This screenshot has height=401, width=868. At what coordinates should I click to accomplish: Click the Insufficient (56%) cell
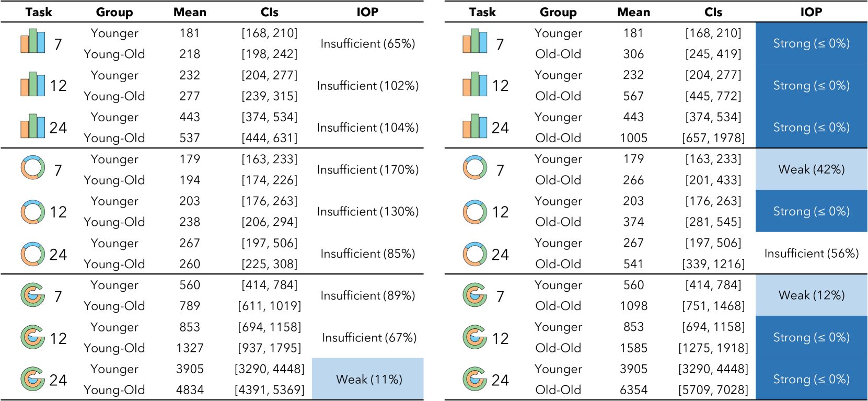point(811,254)
